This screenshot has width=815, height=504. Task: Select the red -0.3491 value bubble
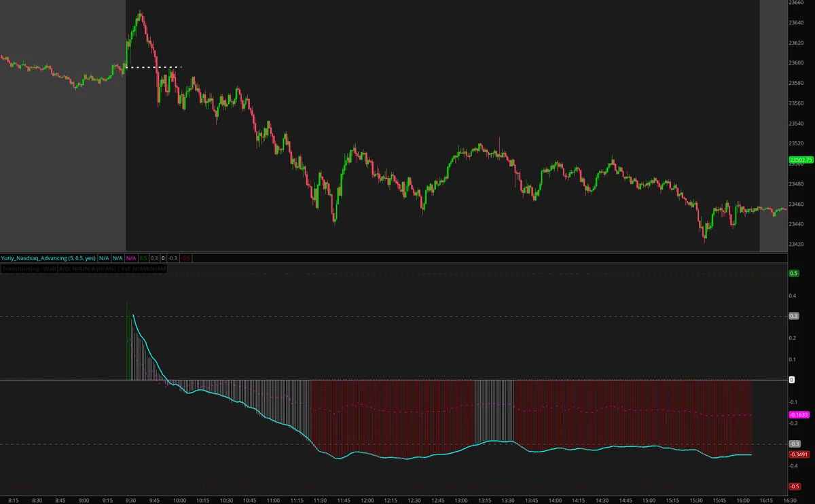(798, 454)
